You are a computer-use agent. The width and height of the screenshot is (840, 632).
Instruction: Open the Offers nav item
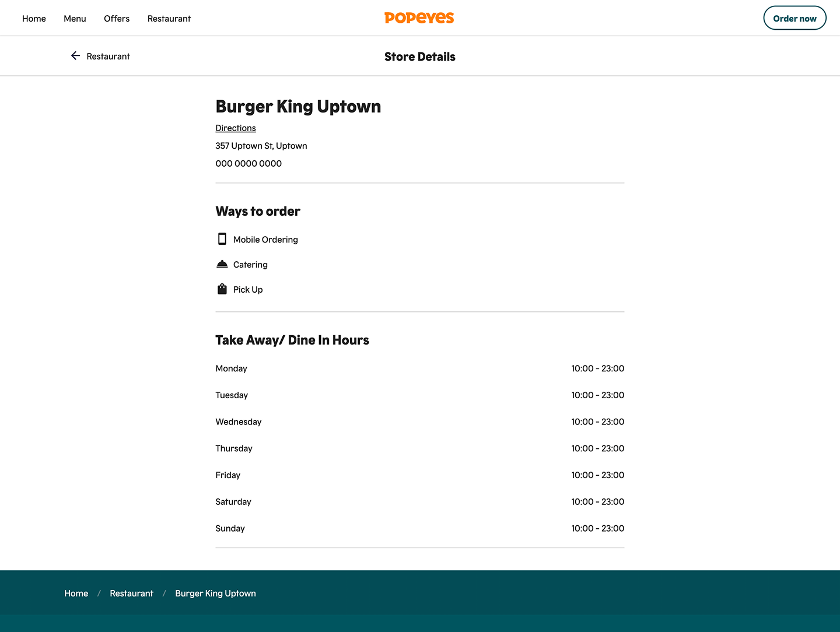click(x=117, y=19)
